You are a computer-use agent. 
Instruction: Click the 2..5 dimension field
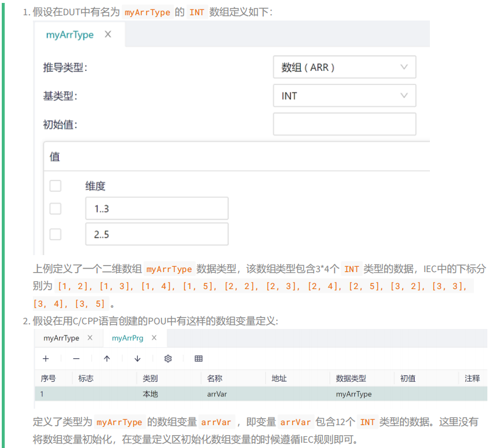click(x=157, y=234)
